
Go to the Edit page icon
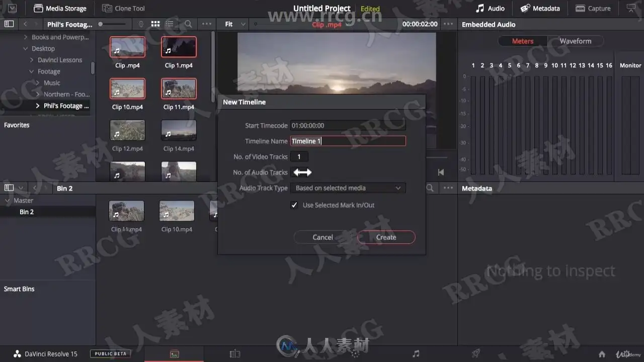tap(235, 354)
